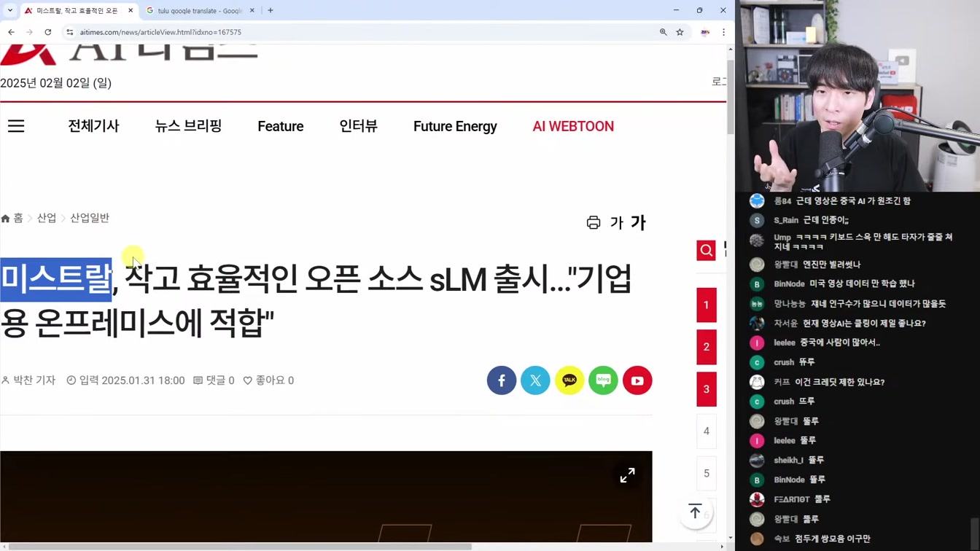Click the 입력 2025.01.31 18:00 timestamp

(x=125, y=380)
